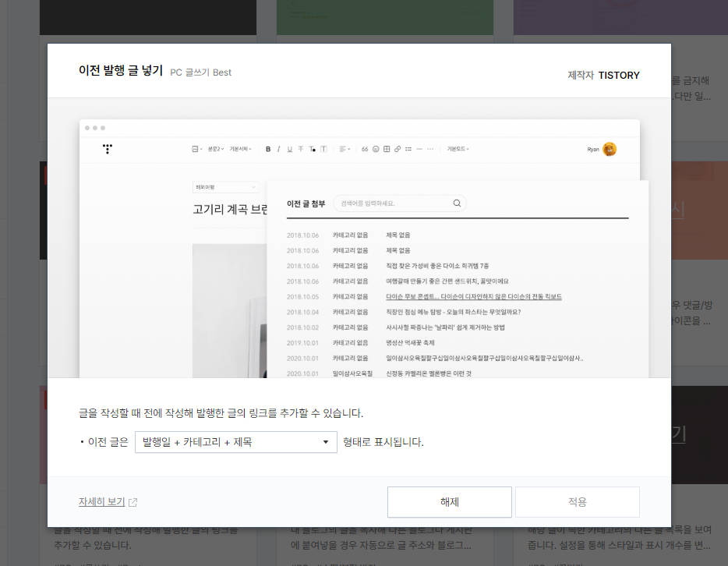Select the post 명성산 억새꽃 축제
Image resolution: width=728 pixels, height=566 pixels.
410,343
